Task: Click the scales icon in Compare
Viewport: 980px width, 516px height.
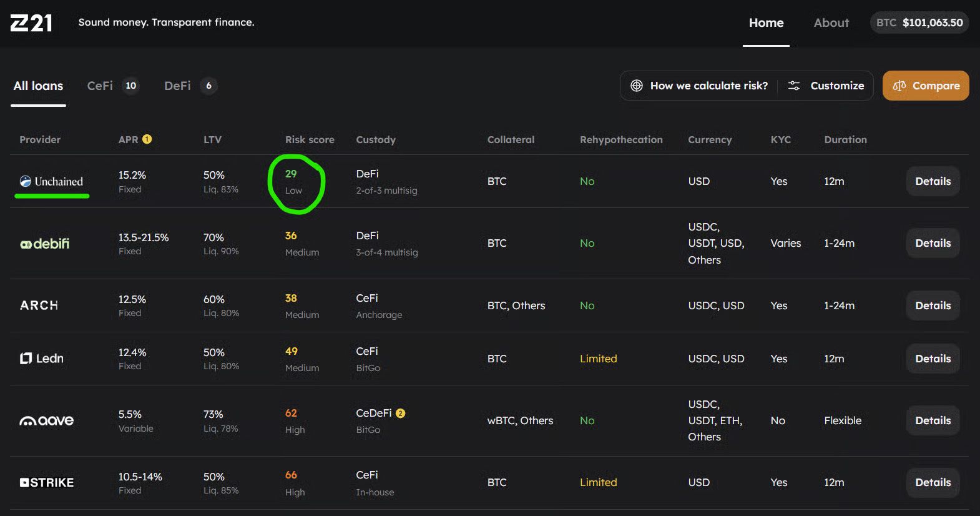Action: (x=899, y=86)
